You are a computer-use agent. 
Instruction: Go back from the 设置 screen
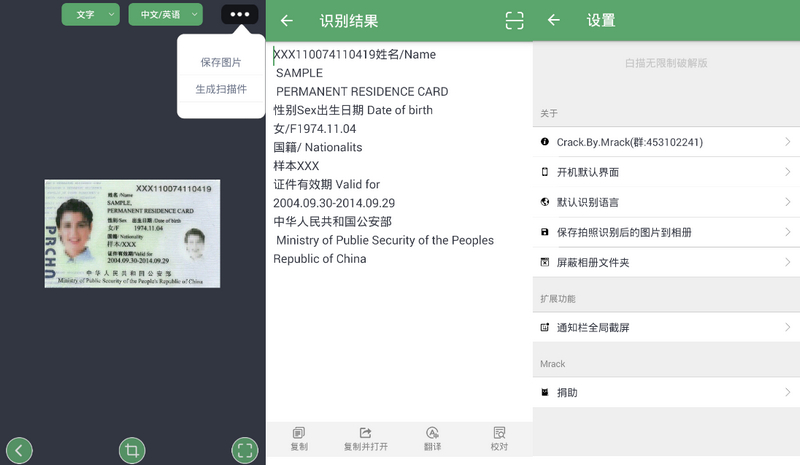pos(554,20)
